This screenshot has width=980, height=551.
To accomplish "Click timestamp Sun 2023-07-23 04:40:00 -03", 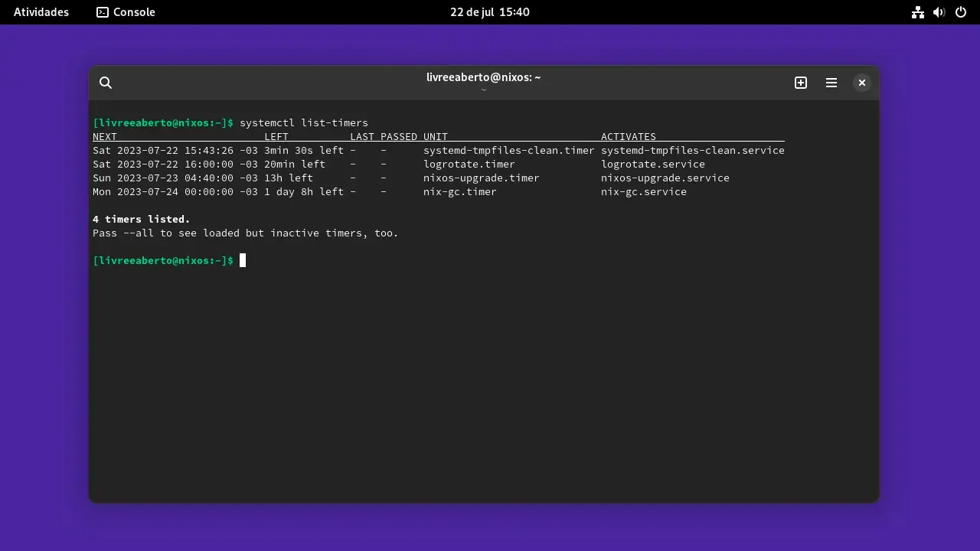I will click(175, 178).
